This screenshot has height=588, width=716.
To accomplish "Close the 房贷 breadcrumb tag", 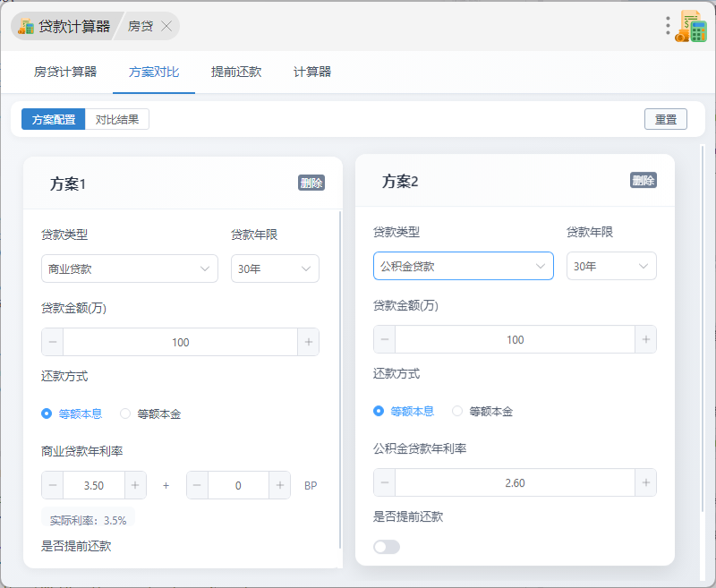I will pyautogui.click(x=166, y=26).
